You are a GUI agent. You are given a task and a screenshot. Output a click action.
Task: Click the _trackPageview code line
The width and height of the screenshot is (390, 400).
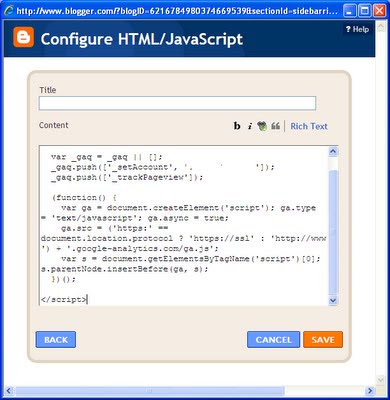click(127, 177)
